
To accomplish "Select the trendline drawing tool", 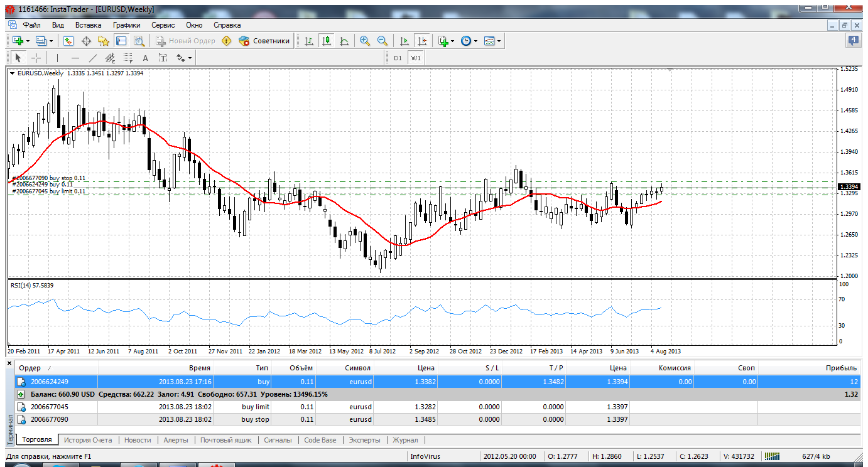I will (x=93, y=58).
